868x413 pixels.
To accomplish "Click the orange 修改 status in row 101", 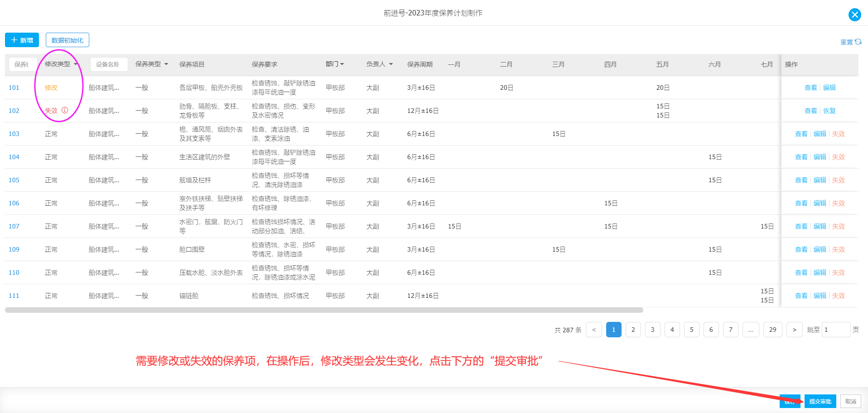I will pyautogui.click(x=51, y=87).
